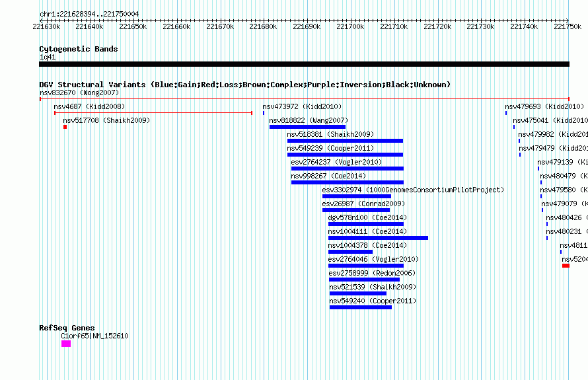Viewport: 588px width, 380px height.
Task: Open the C1orf65|NM_152610 gene label
Action: click(94, 336)
